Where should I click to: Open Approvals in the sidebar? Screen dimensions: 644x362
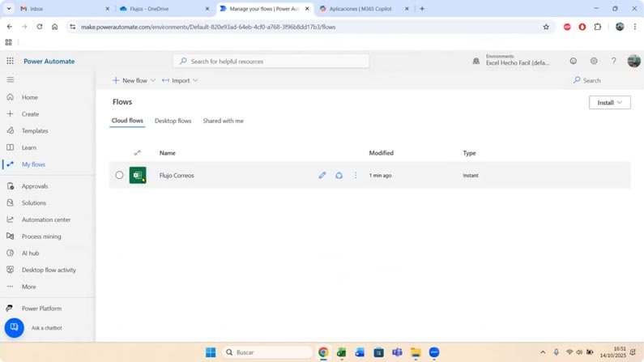[x=35, y=186]
